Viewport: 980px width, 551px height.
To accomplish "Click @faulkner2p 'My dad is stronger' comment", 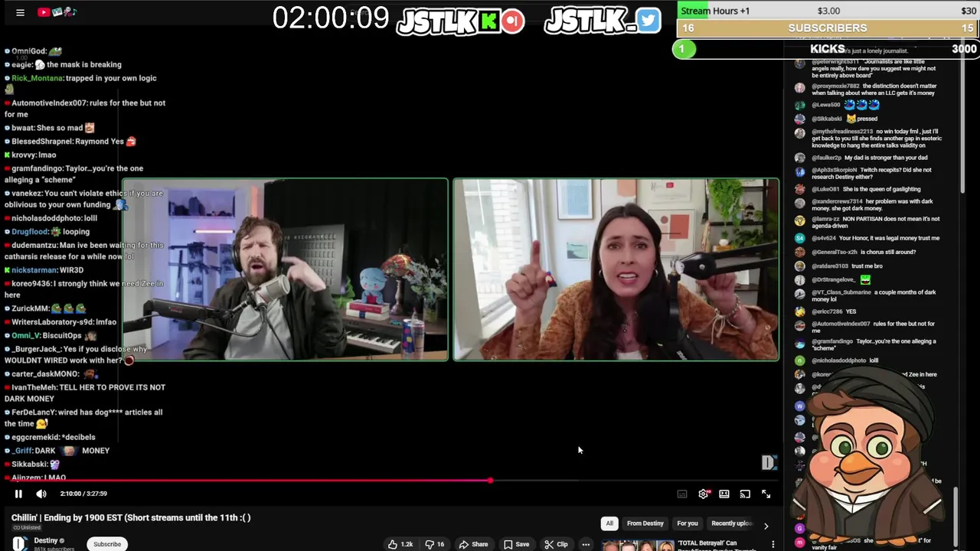I will click(861, 158).
